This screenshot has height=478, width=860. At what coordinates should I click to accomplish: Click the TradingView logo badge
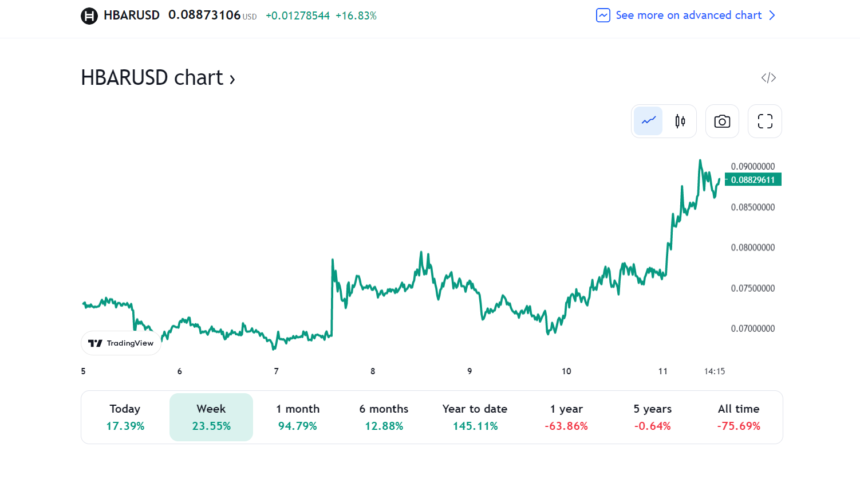121,343
